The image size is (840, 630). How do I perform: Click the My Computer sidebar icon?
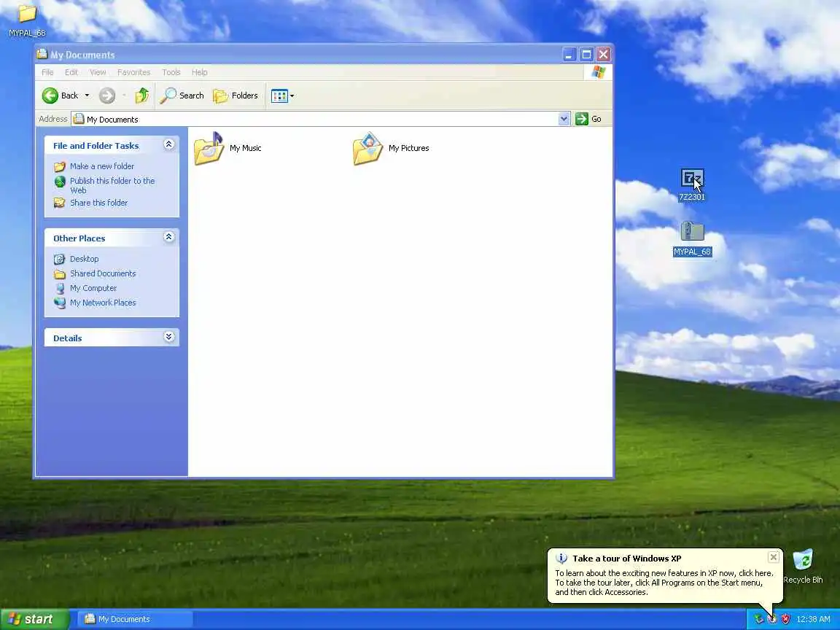click(60, 288)
